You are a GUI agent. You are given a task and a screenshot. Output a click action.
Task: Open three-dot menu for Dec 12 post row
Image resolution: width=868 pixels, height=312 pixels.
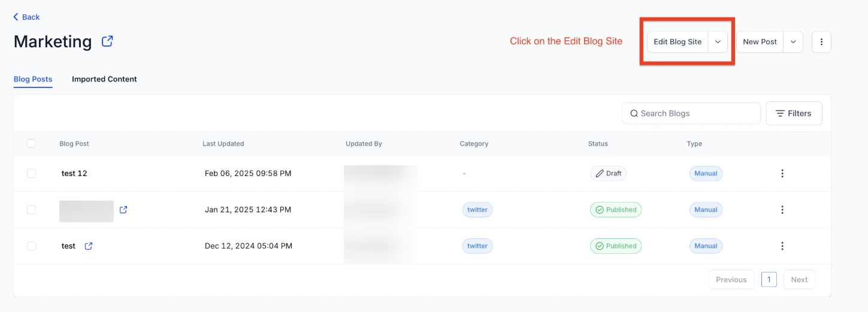782,246
